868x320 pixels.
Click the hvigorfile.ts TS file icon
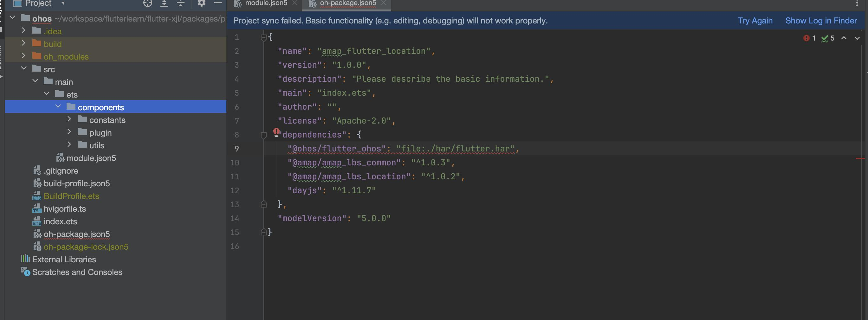point(37,208)
